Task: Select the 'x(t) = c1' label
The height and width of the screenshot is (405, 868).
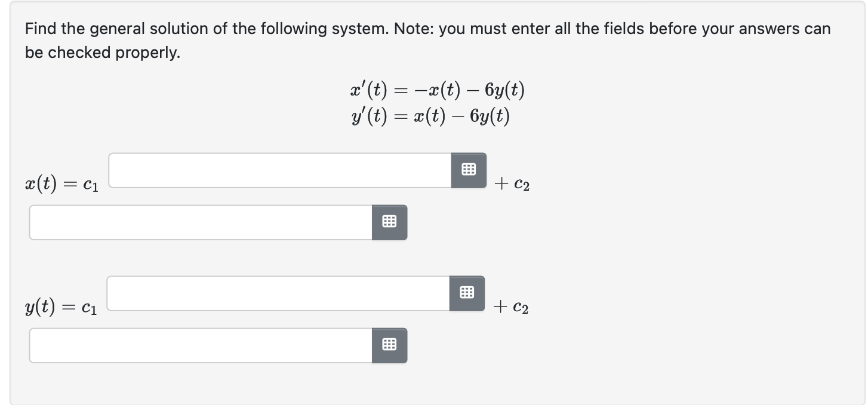Action: click(x=62, y=185)
